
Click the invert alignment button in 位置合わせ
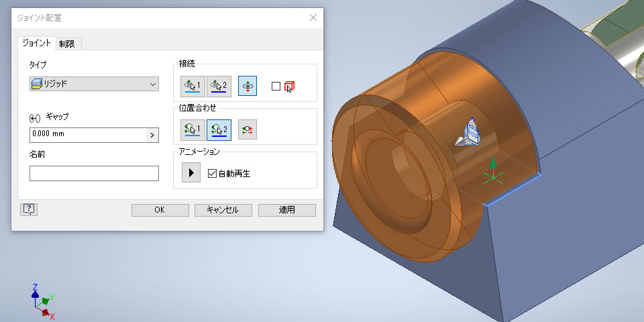[x=248, y=130]
